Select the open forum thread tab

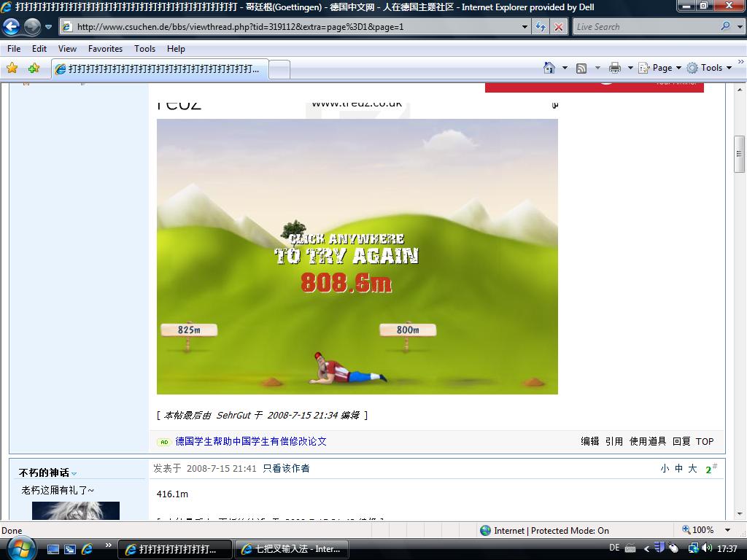click(160, 69)
